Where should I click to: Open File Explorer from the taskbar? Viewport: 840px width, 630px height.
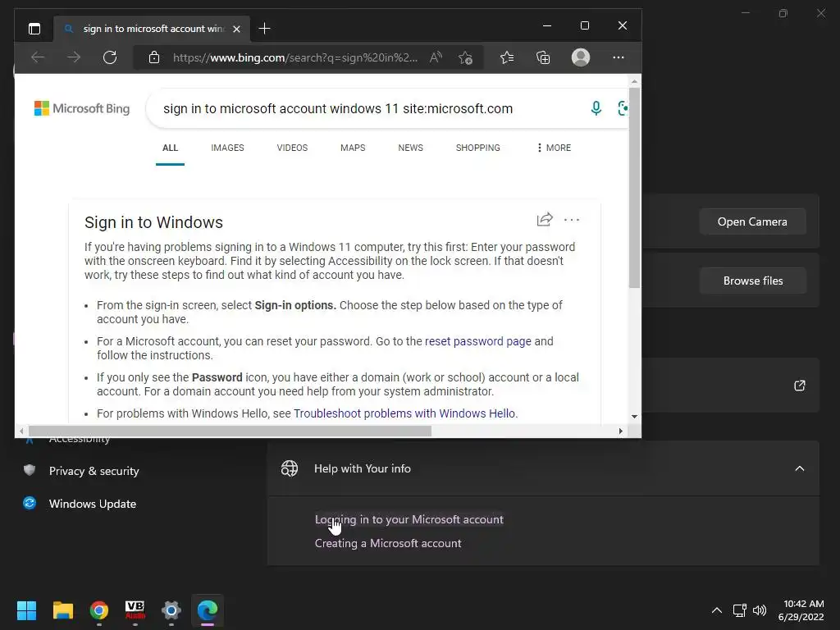pyautogui.click(x=62, y=610)
